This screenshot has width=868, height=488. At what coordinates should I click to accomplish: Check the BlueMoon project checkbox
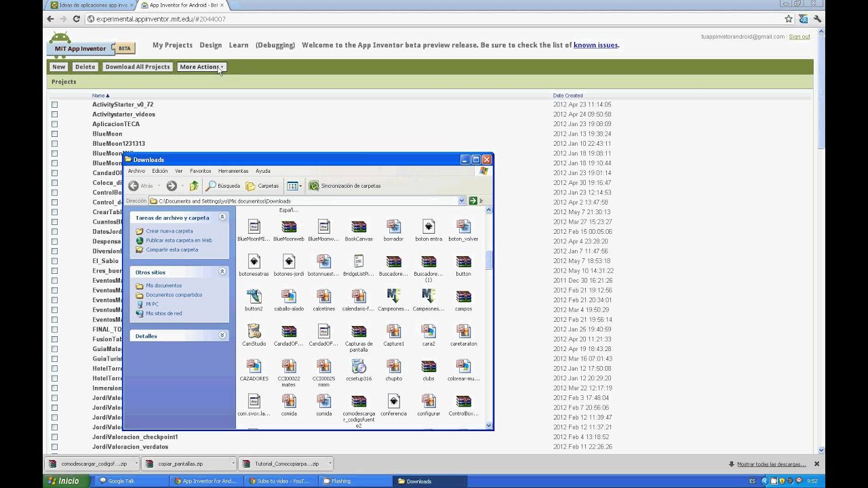[55, 134]
